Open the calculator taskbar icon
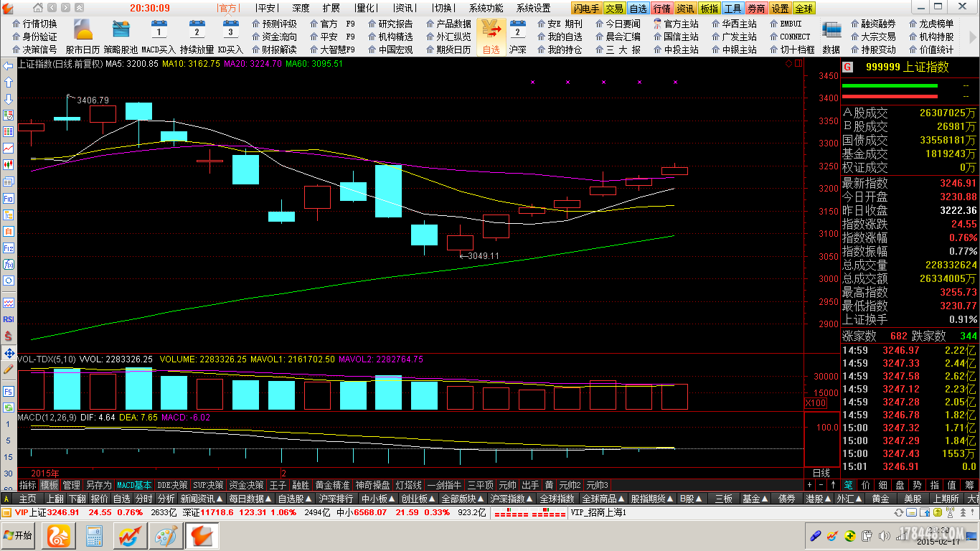The image size is (980, 551). coord(94,535)
